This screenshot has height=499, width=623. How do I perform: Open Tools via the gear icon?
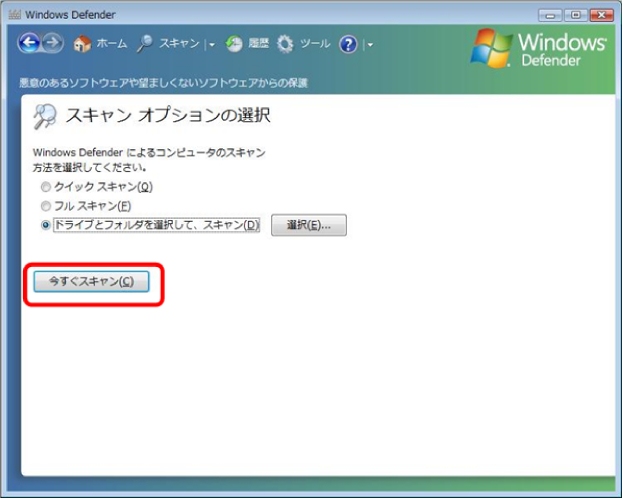click(x=285, y=44)
